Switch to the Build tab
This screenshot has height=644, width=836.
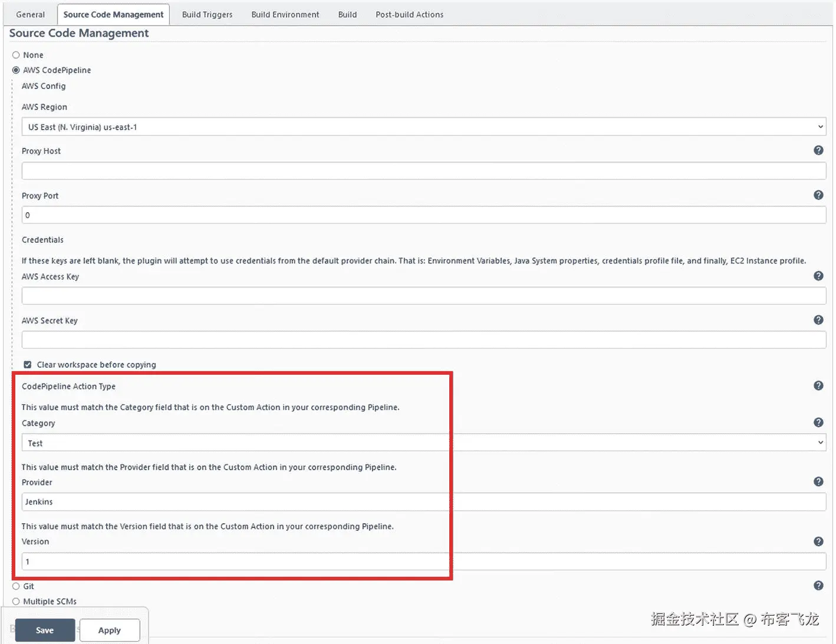coord(347,14)
